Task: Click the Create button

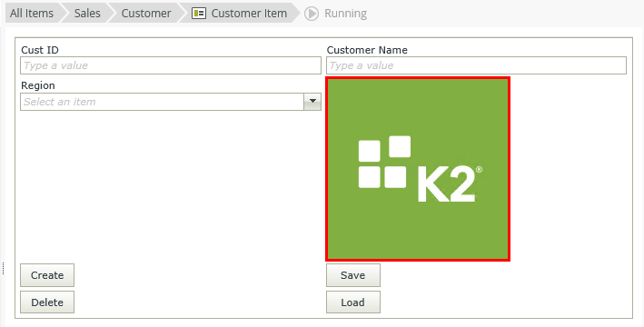Action: click(47, 275)
